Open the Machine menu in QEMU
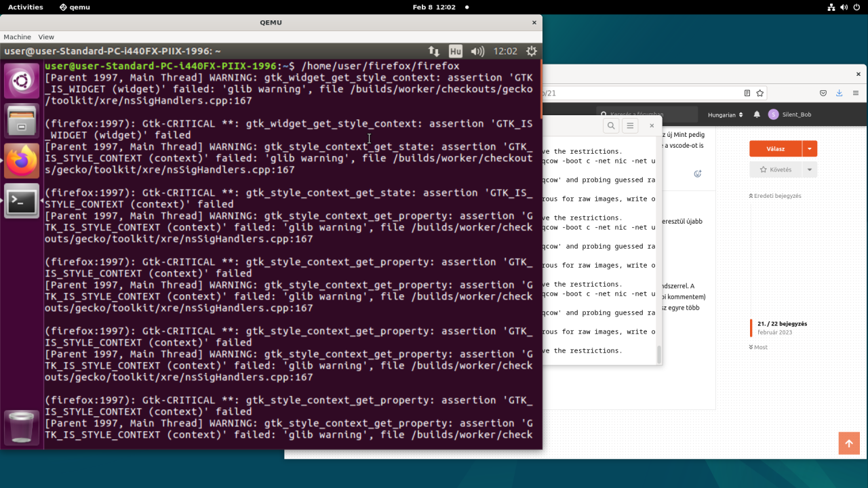Screen dimensions: 868x488 [x=17, y=37]
